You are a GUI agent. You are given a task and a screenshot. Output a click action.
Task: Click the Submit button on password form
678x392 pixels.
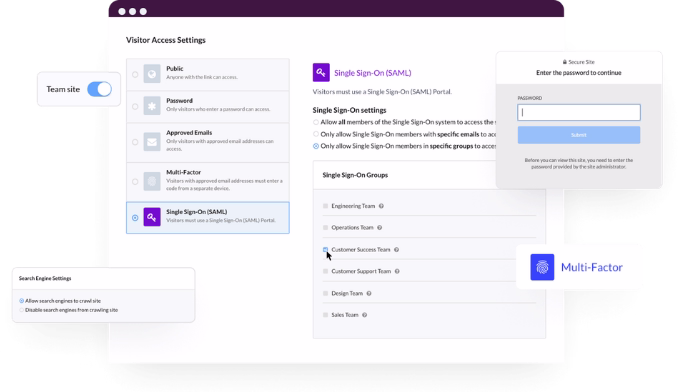click(579, 135)
